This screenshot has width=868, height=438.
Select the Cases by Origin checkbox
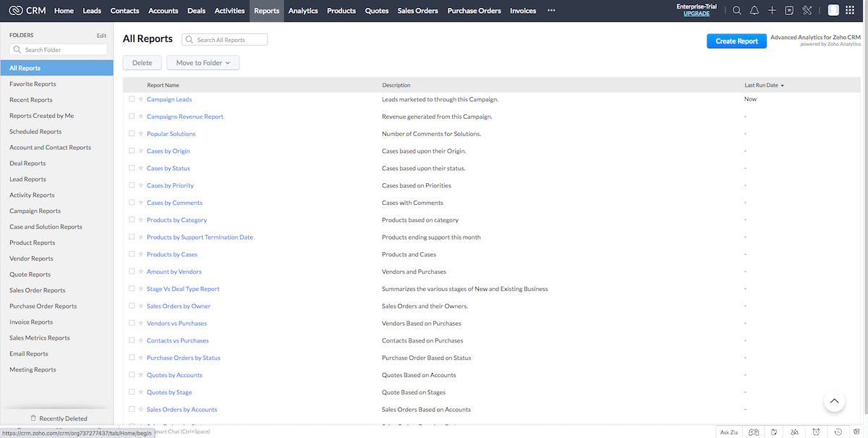(x=132, y=151)
